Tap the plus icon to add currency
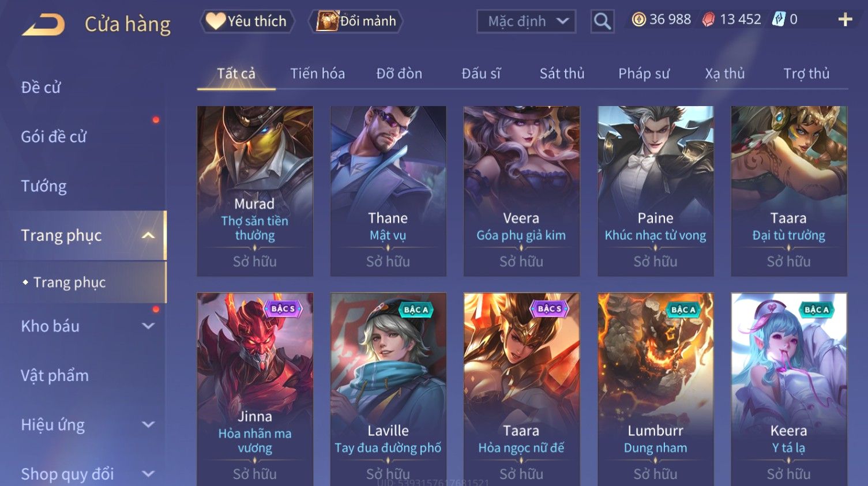Screen dimensions: 868x486 point(845,20)
